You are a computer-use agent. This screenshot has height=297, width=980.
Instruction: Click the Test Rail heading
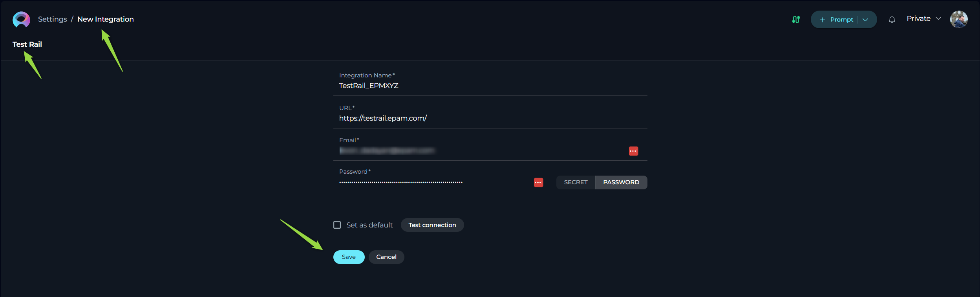click(27, 44)
